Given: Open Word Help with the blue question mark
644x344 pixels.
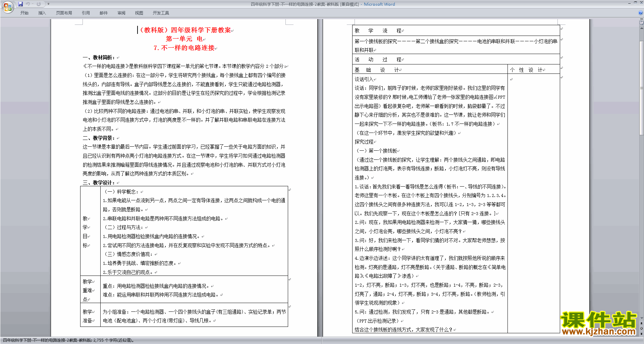Looking at the screenshot, I should [641, 13].
